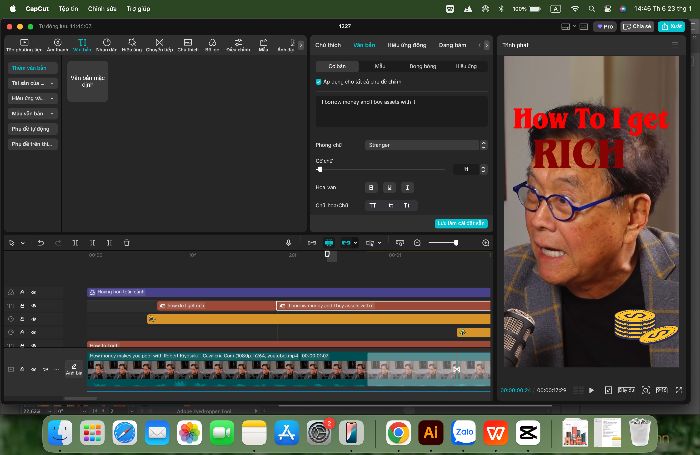700x455 pixels.
Task: Open the linkage option dropdown arrow
Action: pyautogui.click(x=355, y=243)
